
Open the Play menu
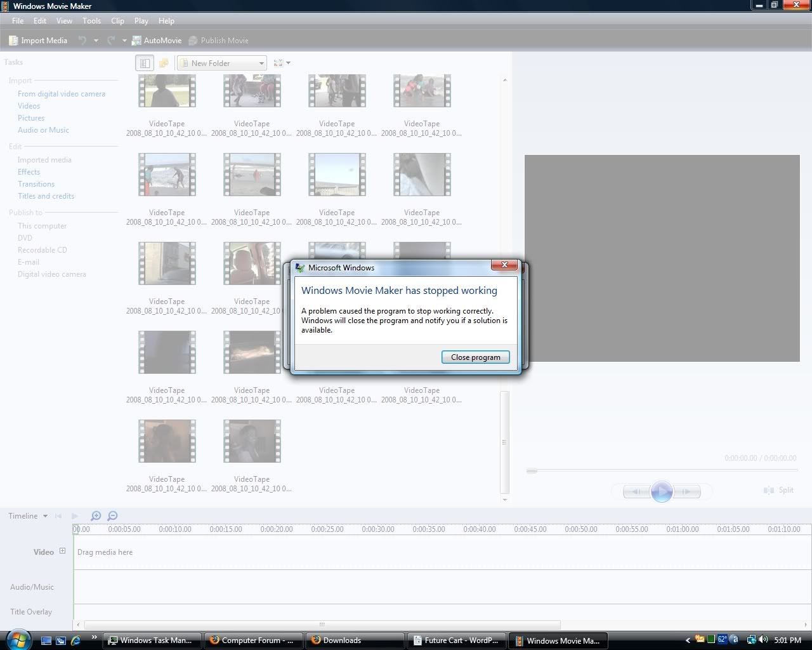pos(141,21)
